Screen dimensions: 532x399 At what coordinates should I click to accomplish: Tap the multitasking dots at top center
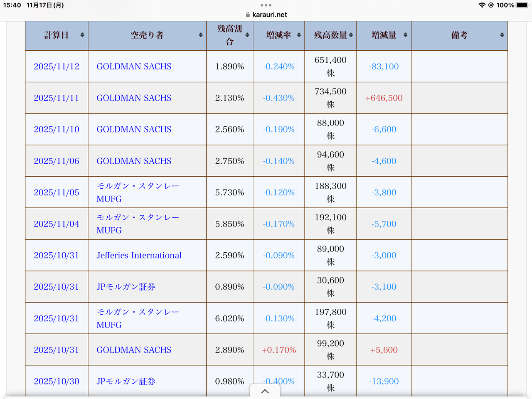click(266, 5)
